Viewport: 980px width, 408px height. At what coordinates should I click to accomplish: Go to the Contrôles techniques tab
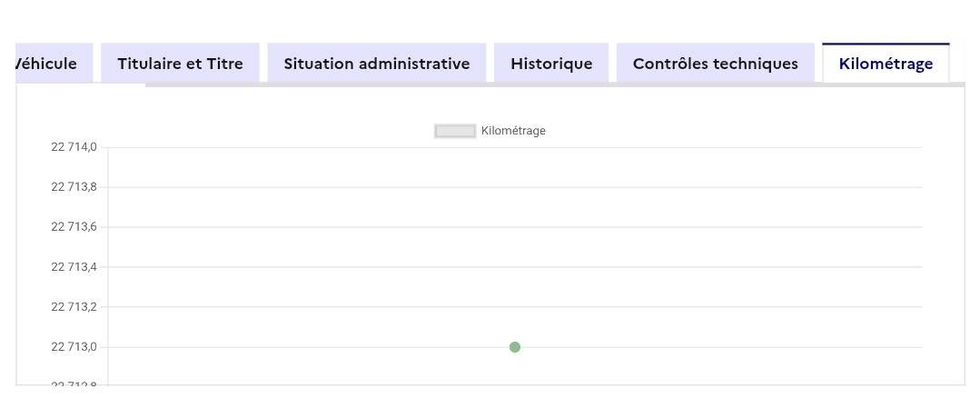[715, 64]
